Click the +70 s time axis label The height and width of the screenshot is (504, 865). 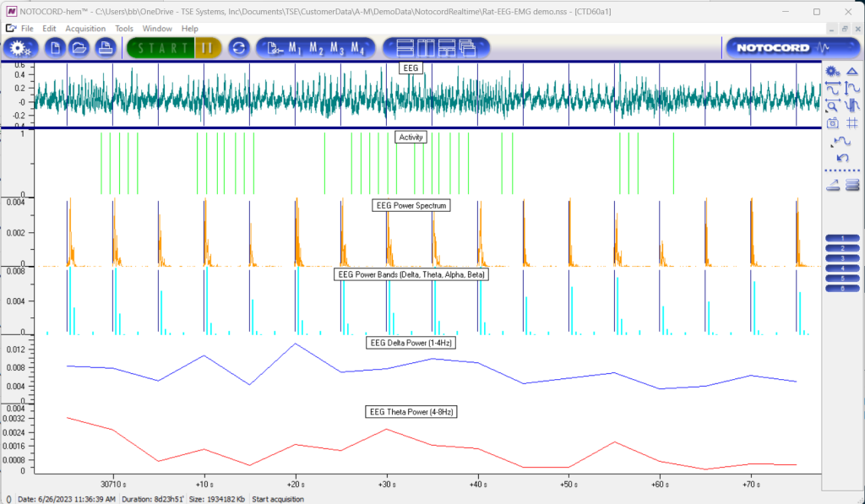coord(751,484)
